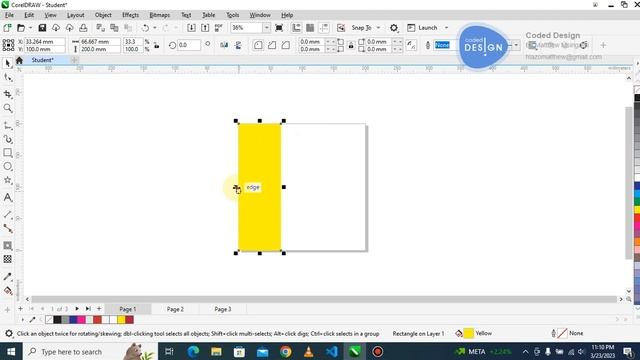This screenshot has height=360, width=640.
Task: Open the outline width dropdown arrow
Action: [516, 45]
